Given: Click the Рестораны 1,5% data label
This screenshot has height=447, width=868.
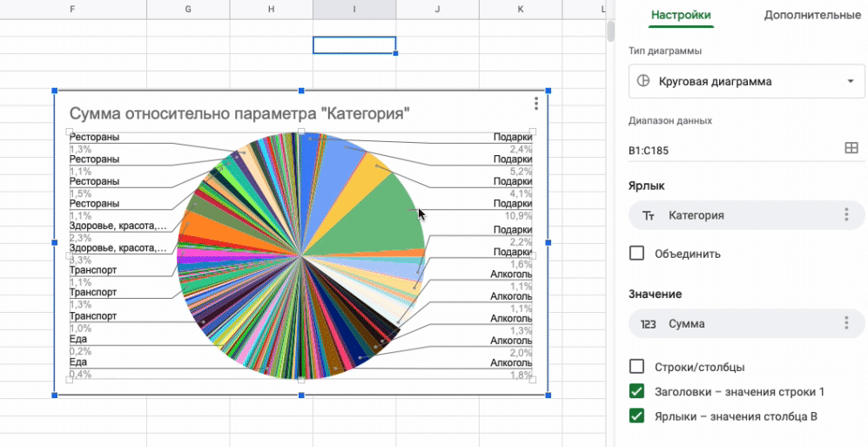Looking at the screenshot, I should pos(94,187).
